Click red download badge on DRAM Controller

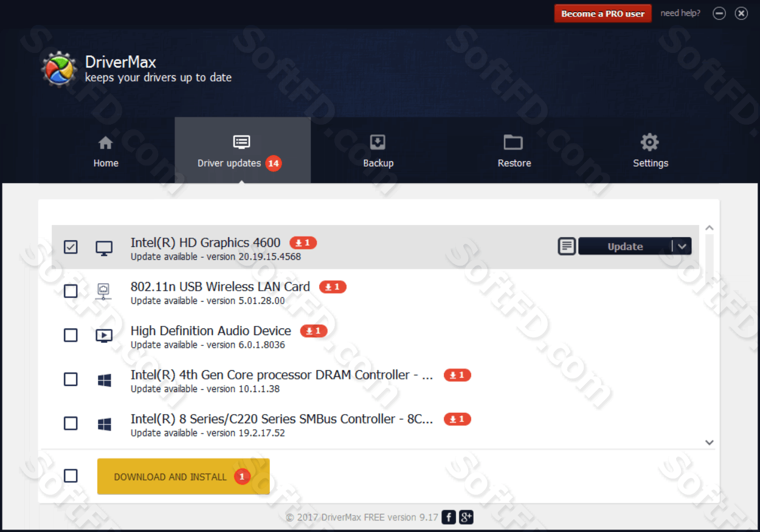pos(457,375)
